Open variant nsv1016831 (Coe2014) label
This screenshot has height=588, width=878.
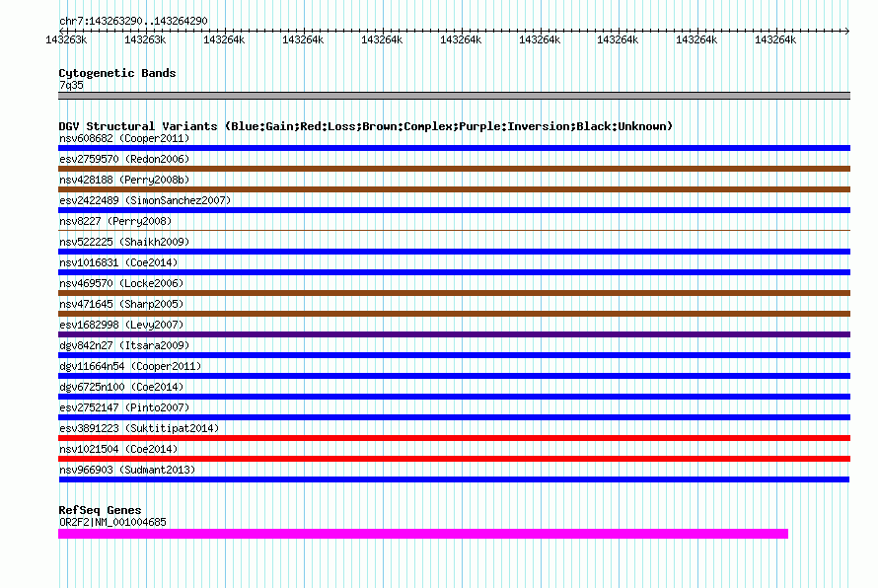pos(118,262)
